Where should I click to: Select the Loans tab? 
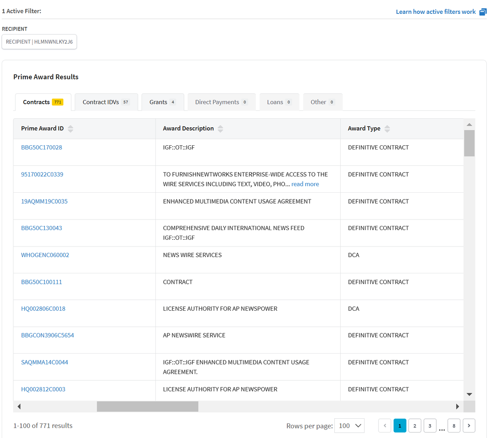pyautogui.click(x=279, y=102)
